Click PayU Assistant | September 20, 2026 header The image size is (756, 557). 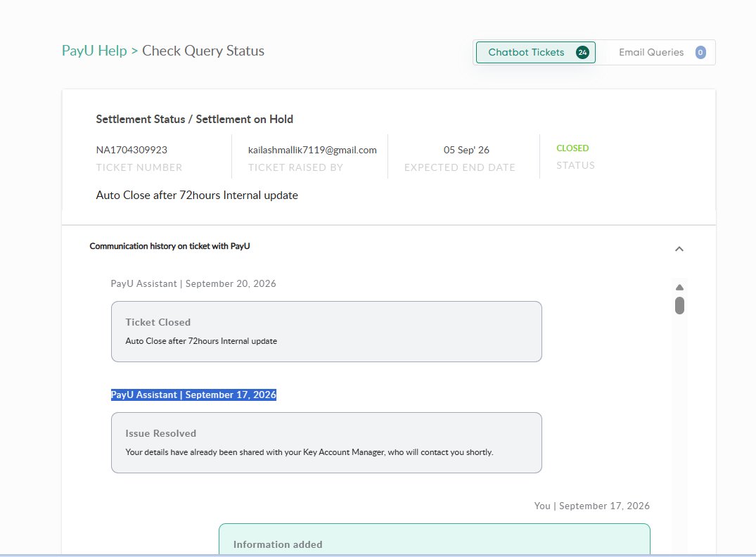(193, 283)
